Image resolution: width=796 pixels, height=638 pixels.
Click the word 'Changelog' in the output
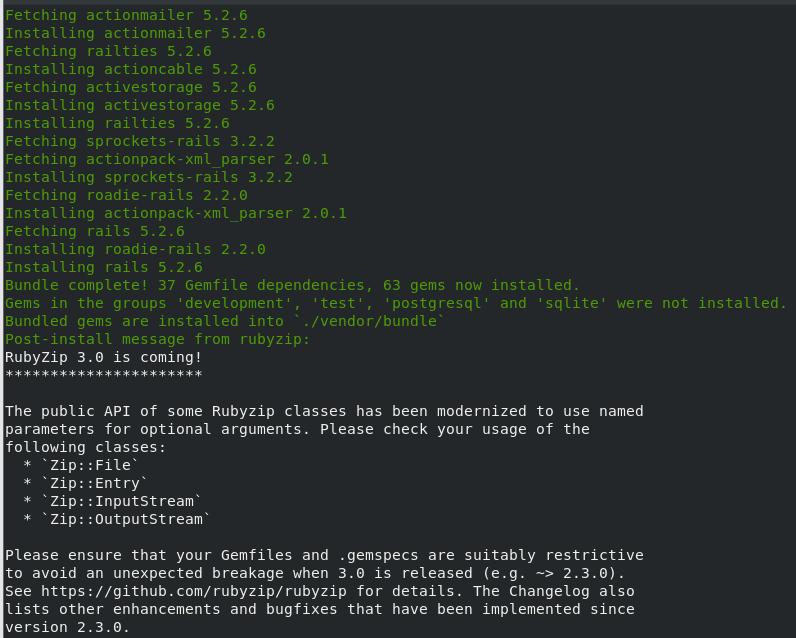coord(549,591)
